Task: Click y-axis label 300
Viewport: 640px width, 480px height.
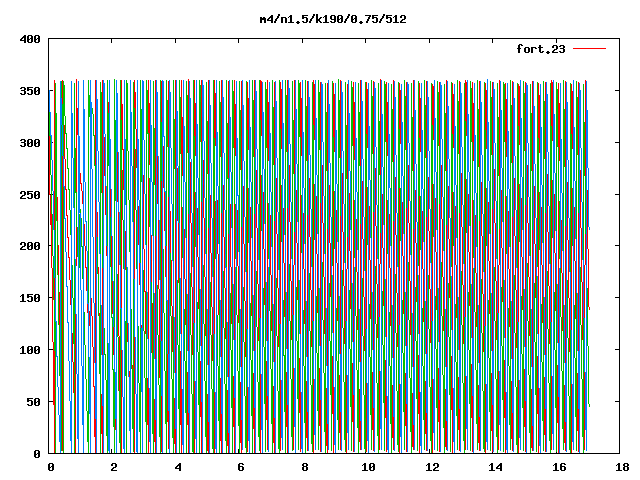Action: coord(30,143)
